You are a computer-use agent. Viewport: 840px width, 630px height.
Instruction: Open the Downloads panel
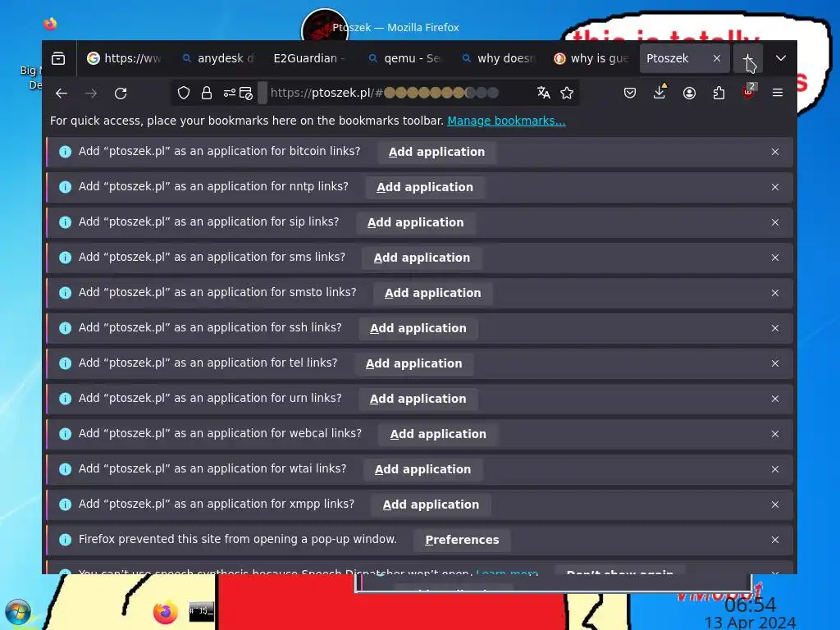660,93
